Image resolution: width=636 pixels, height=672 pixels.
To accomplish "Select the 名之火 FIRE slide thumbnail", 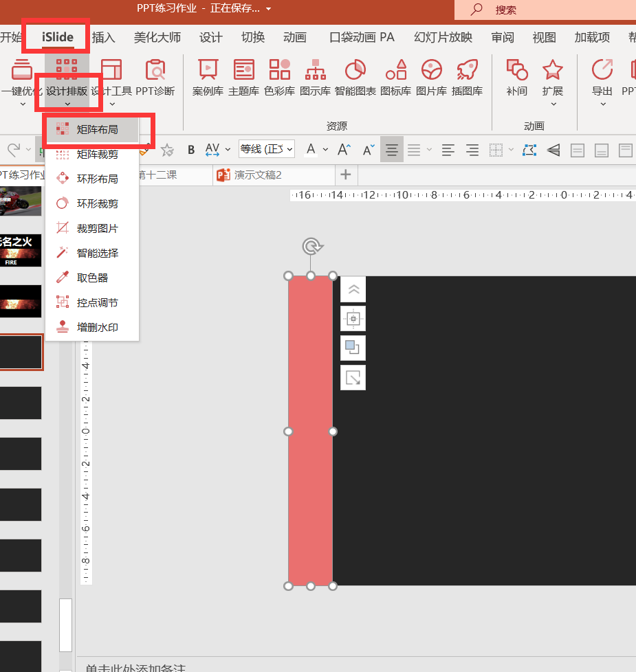I will tap(21, 250).
